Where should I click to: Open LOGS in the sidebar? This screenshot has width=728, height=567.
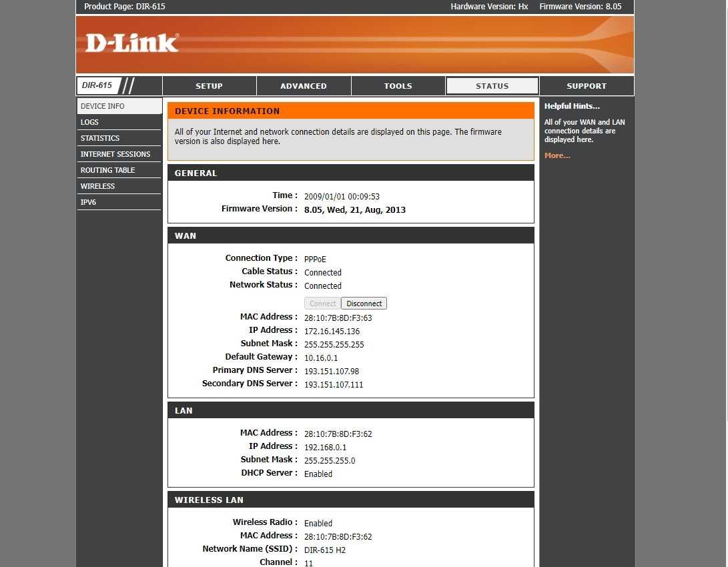coord(119,122)
